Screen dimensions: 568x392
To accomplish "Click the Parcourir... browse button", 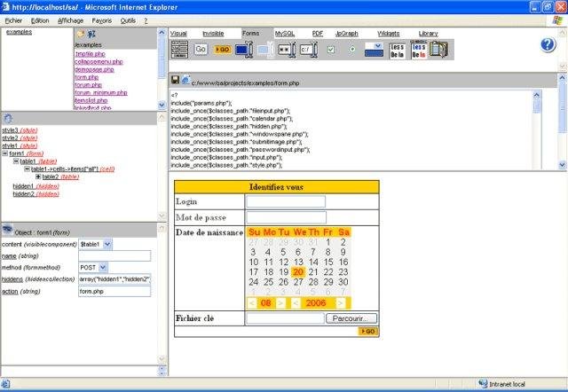I will (351, 318).
